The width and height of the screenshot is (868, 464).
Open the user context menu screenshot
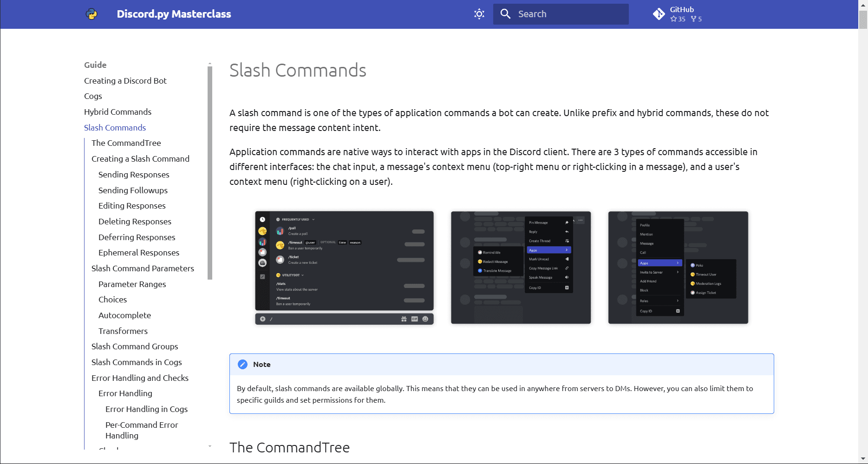pos(678,268)
